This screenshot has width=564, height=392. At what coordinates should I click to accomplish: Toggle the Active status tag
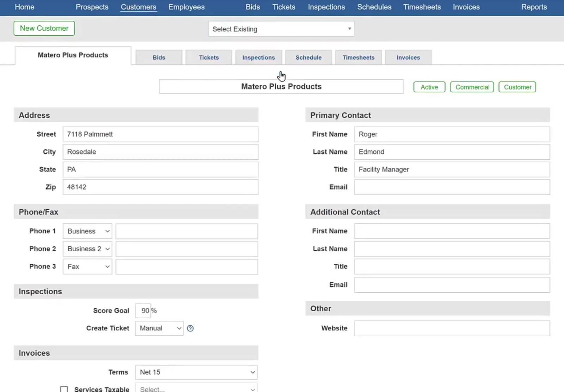pyautogui.click(x=429, y=87)
